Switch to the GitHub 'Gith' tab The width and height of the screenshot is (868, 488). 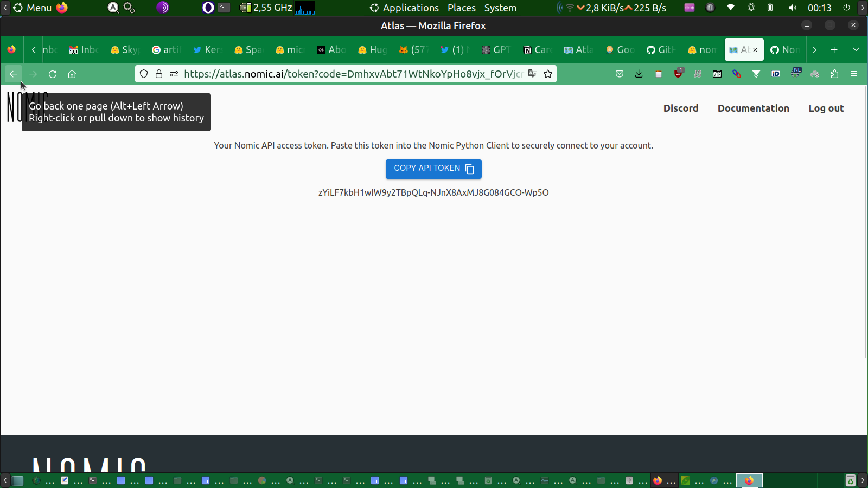pos(661,50)
